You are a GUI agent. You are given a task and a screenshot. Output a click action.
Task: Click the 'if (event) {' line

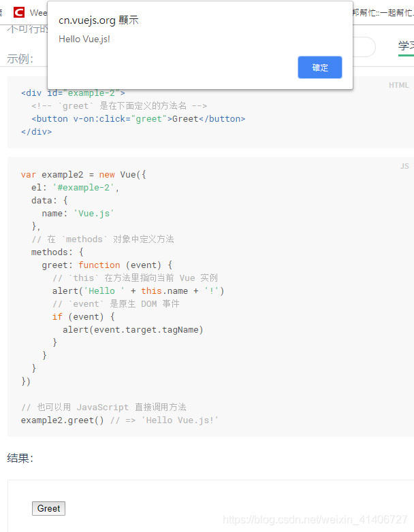pyautogui.click(x=84, y=316)
